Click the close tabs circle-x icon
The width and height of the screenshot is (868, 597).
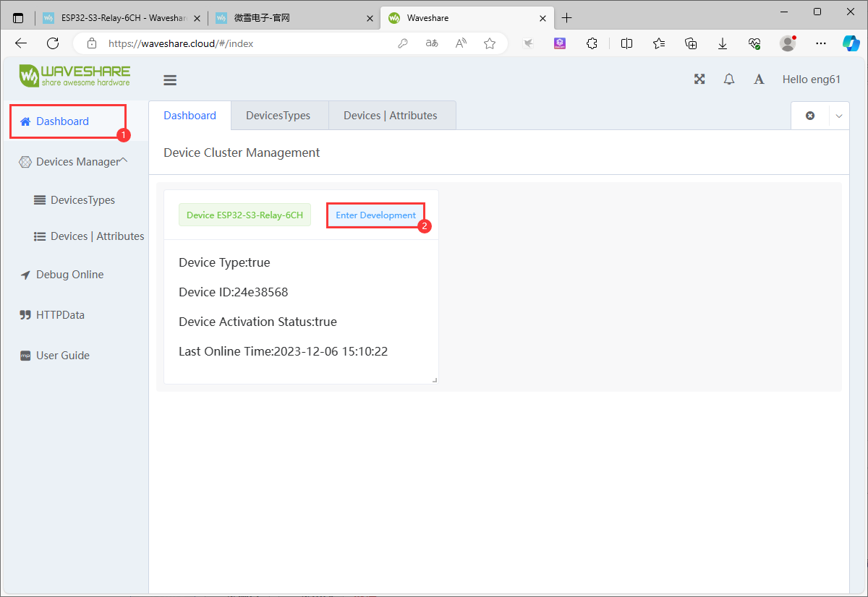(810, 116)
